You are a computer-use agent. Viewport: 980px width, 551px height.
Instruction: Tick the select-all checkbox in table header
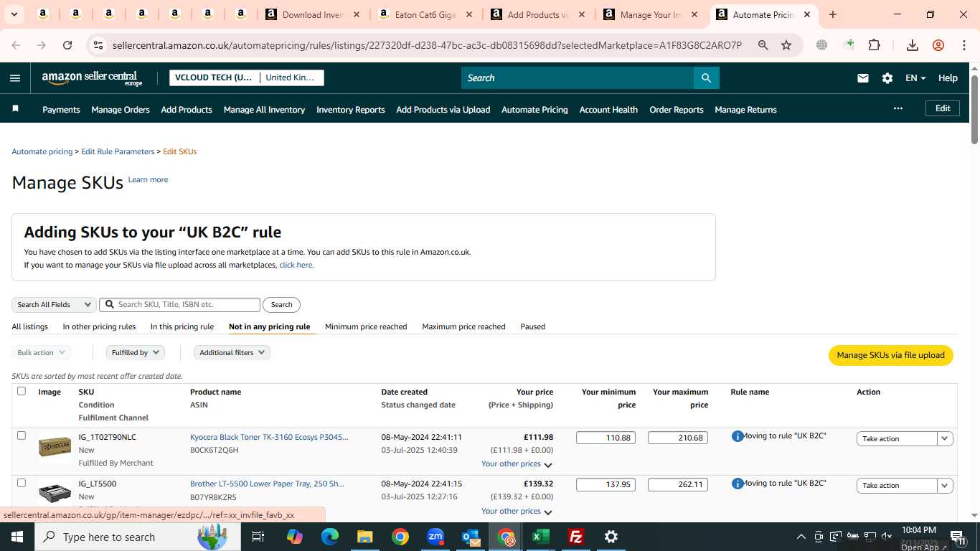coord(22,391)
